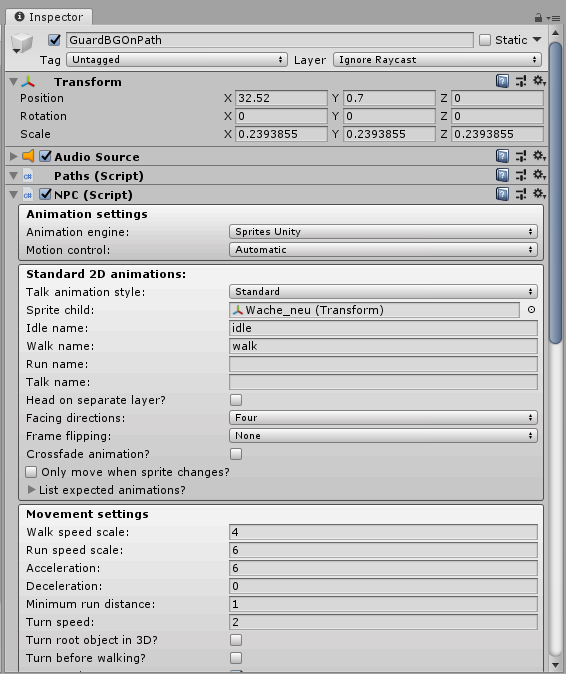This screenshot has height=674, width=566.
Task: Toggle the GuardBGOnPath active checkbox
Action: click(x=54, y=40)
